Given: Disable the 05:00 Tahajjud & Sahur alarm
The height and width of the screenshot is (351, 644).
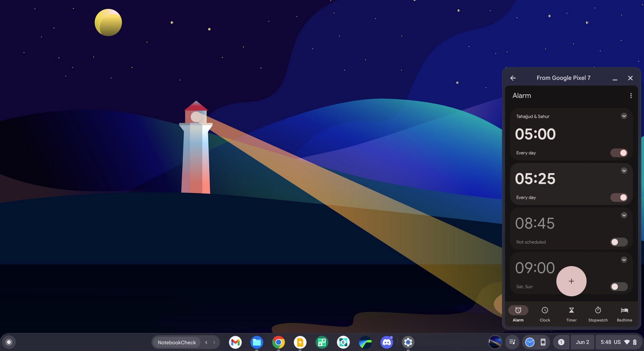Looking at the screenshot, I should (619, 153).
